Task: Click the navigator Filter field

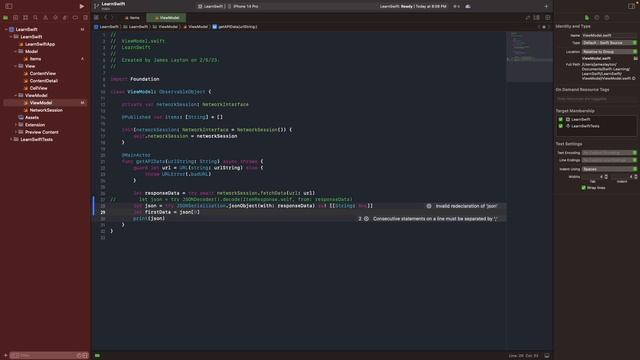Action: pyautogui.click(x=49, y=356)
